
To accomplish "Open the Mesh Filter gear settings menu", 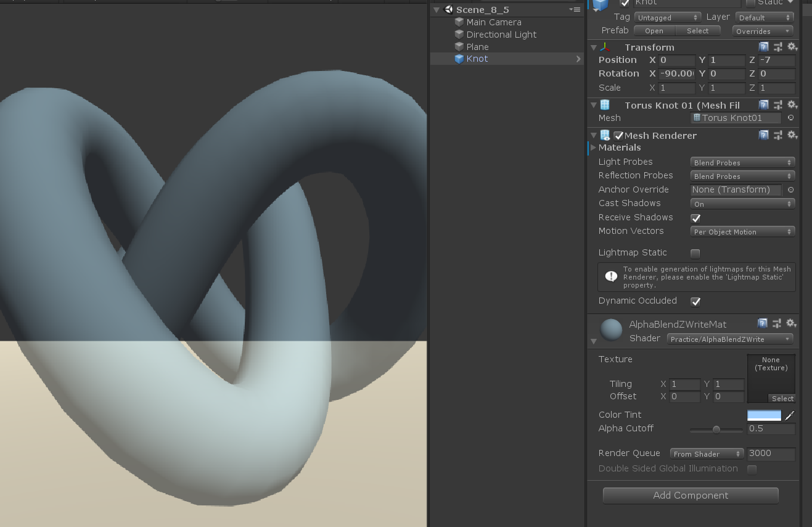I will click(792, 105).
